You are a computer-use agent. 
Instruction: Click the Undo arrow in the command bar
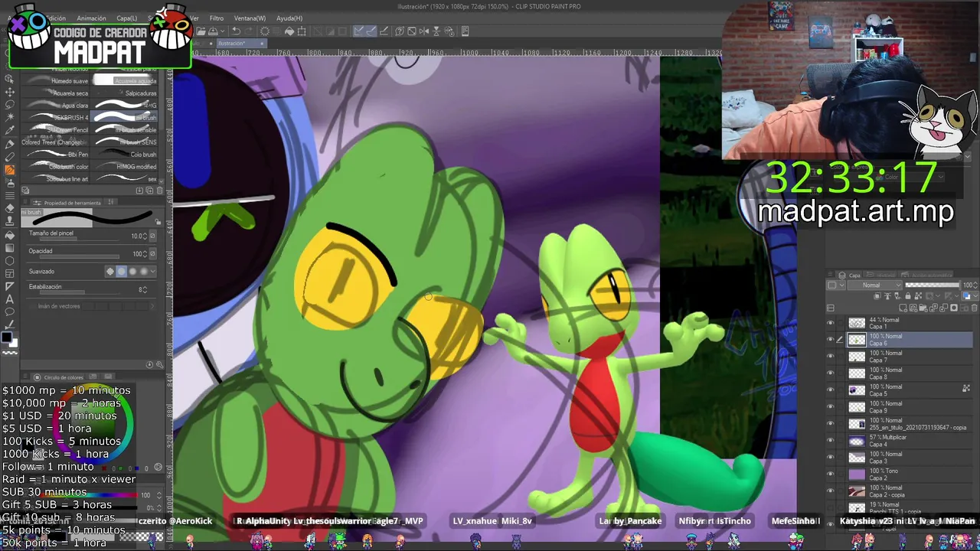(236, 31)
